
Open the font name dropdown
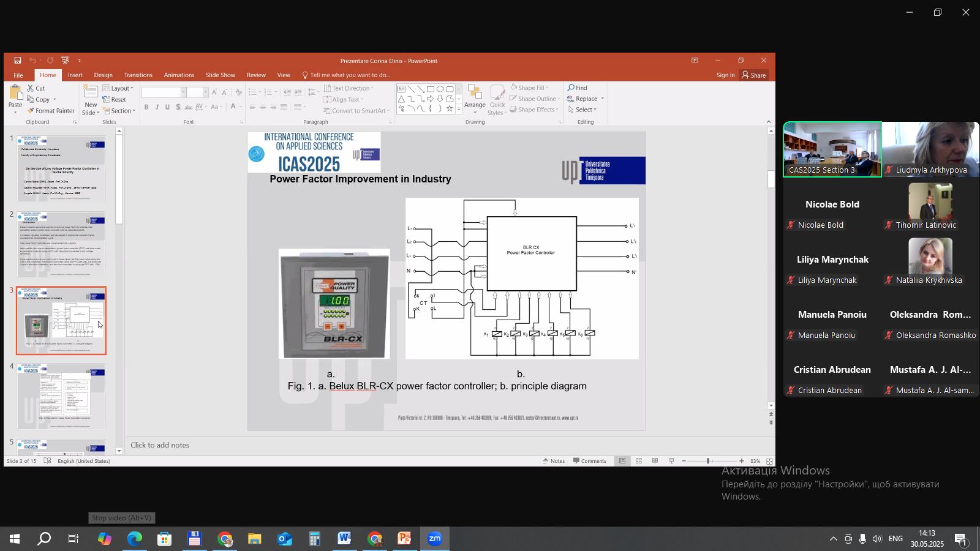(x=183, y=92)
